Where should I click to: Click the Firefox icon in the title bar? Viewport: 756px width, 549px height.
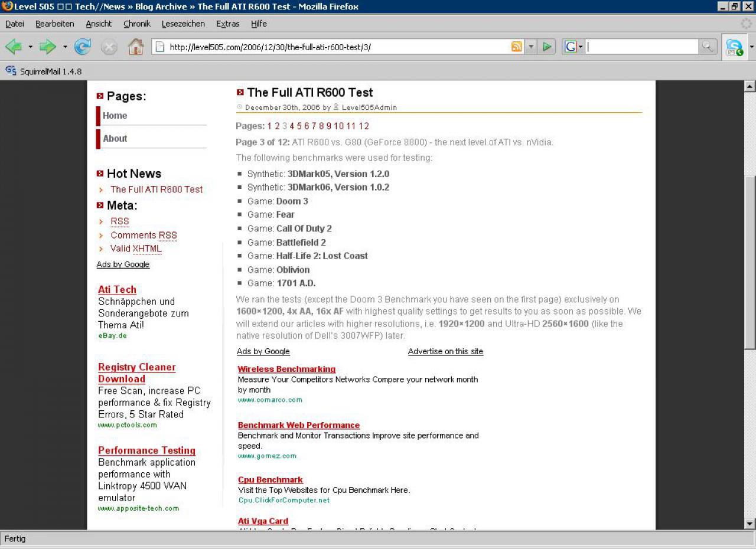pyautogui.click(x=7, y=6)
